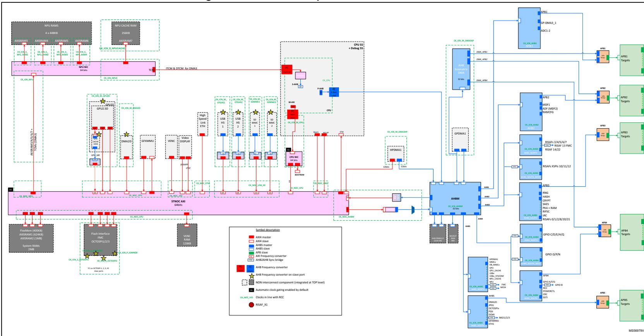The height and width of the screenshot is (336, 644).
Task: Select the APB1 bridge block
Action: pos(603,57)
